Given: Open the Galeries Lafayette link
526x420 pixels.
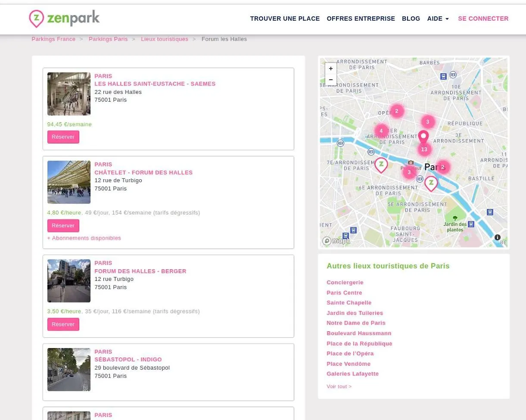Looking at the screenshot, I should [x=353, y=374].
